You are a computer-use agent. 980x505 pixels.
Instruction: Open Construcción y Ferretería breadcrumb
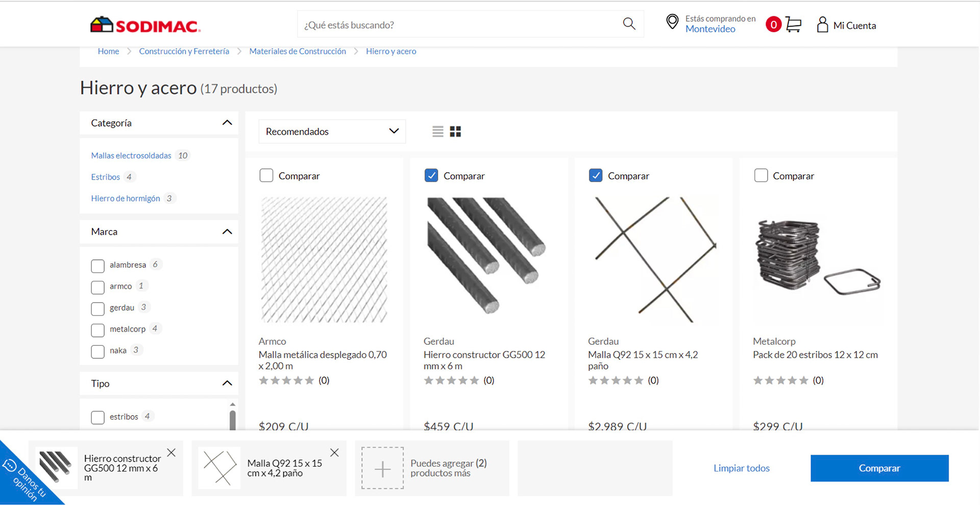(184, 51)
